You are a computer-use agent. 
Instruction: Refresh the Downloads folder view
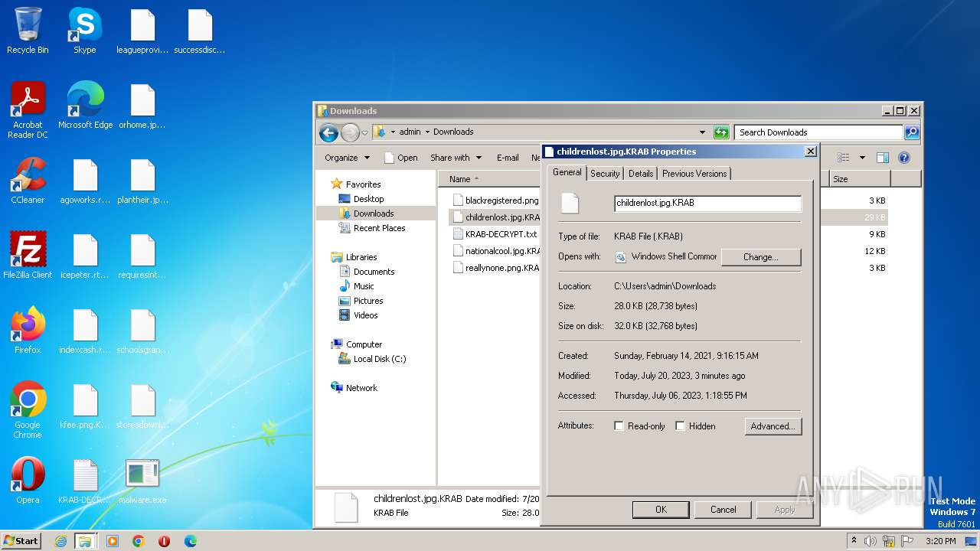click(721, 132)
